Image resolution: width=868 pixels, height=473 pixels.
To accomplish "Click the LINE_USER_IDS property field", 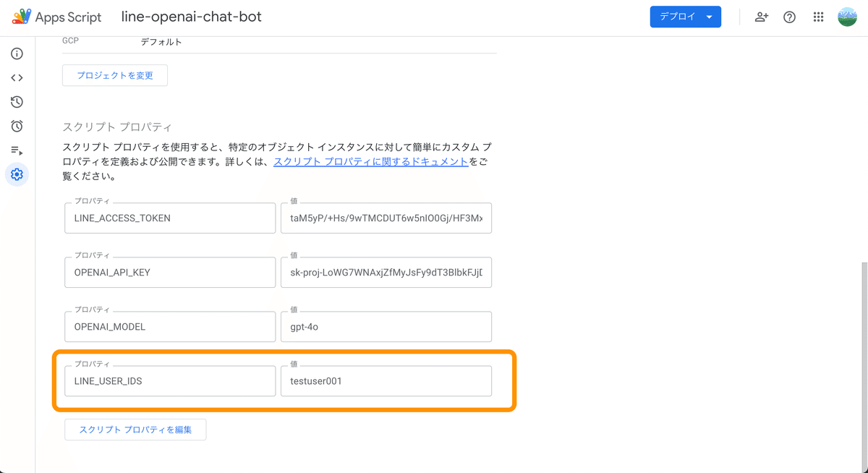I will tap(170, 380).
